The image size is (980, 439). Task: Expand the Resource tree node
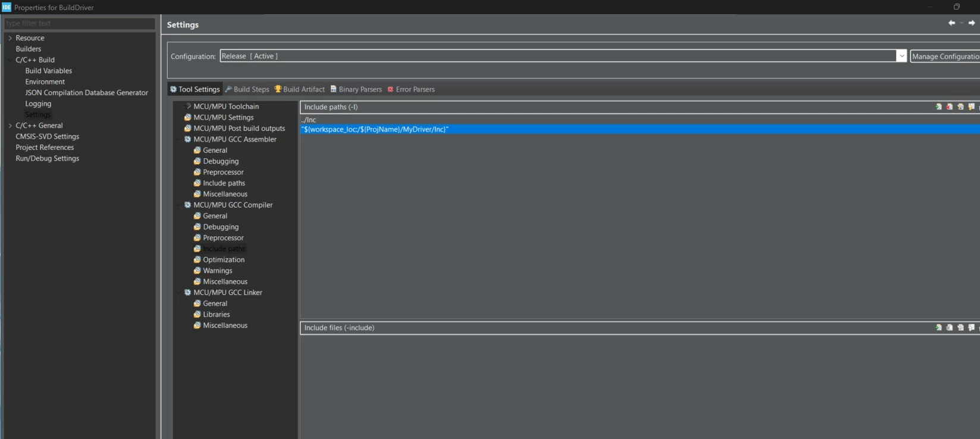(x=10, y=38)
